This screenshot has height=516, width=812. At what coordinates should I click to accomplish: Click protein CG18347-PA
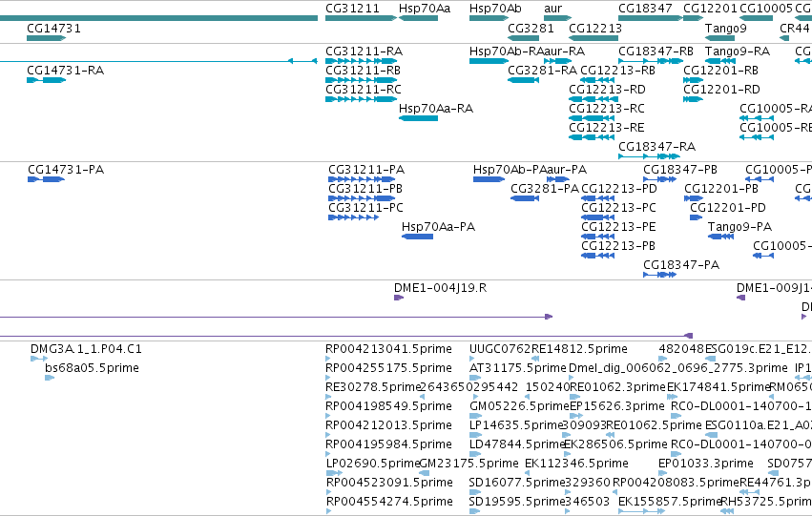click(659, 275)
